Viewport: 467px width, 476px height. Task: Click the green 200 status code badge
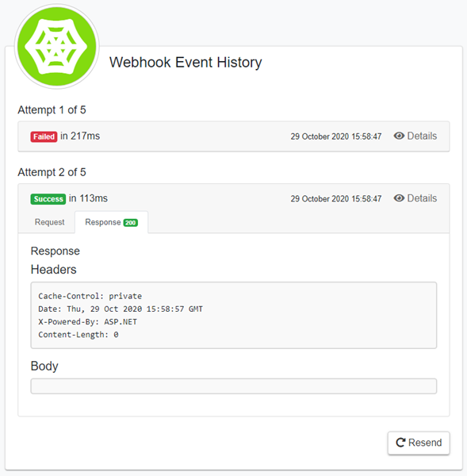pos(131,222)
